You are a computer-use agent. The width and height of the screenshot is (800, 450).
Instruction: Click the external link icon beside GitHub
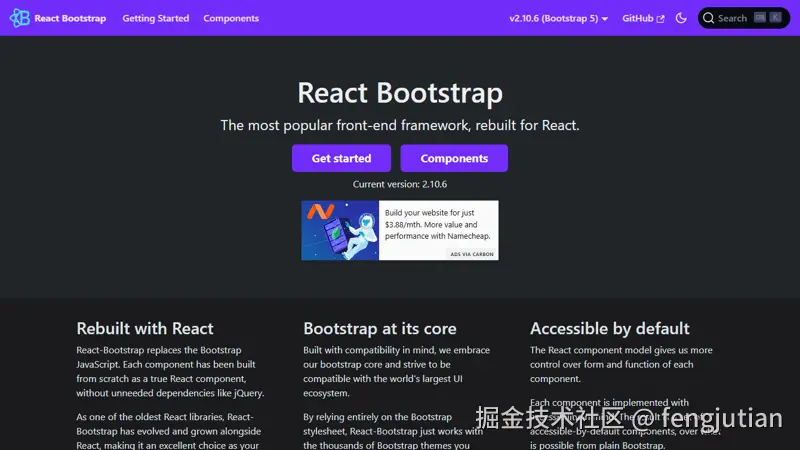660,19
